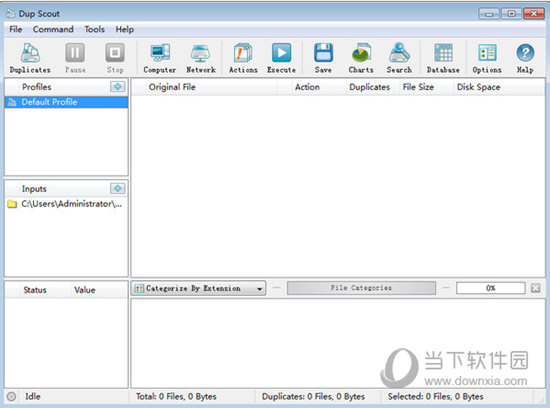
Task: Open the Command menu
Action: [53, 29]
